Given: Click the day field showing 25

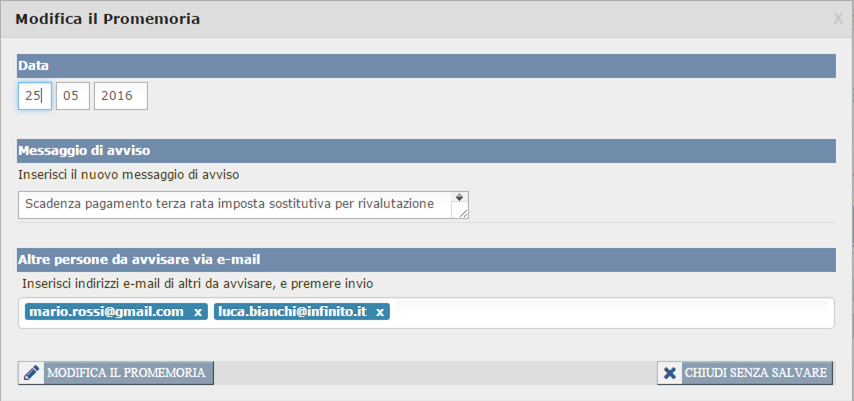Looking at the screenshot, I should click(x=35, y=96).
